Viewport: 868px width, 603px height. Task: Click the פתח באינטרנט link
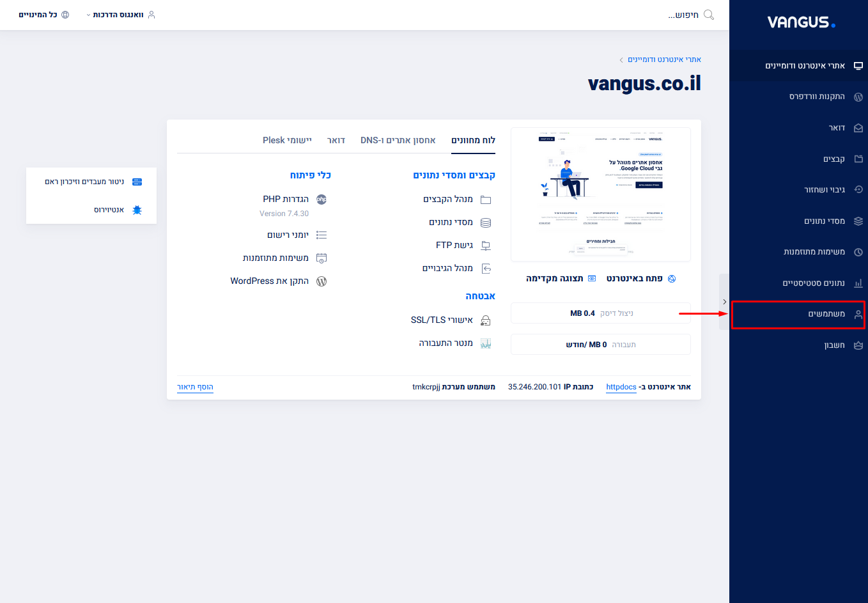pyautogui.click(x=635, y=279)
